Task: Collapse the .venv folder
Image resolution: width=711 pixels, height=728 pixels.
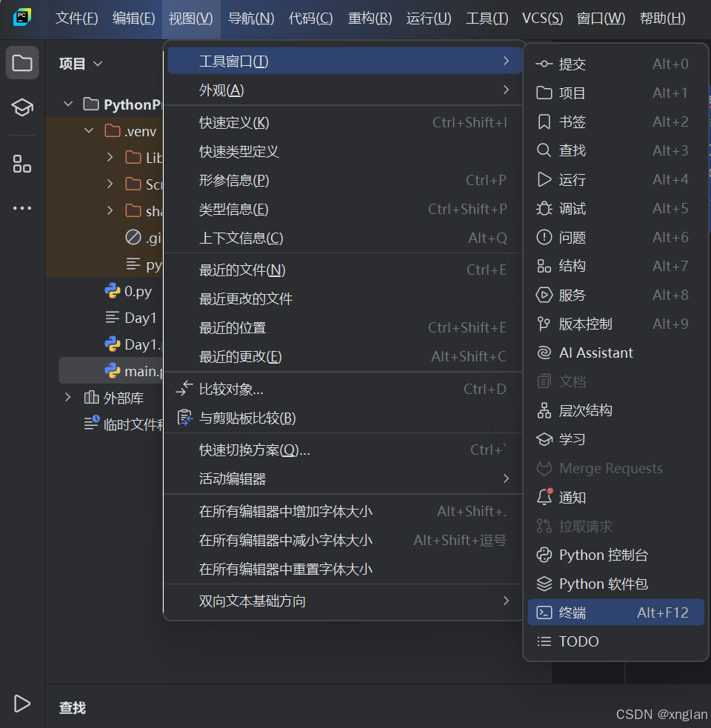Action: (89, 130)
